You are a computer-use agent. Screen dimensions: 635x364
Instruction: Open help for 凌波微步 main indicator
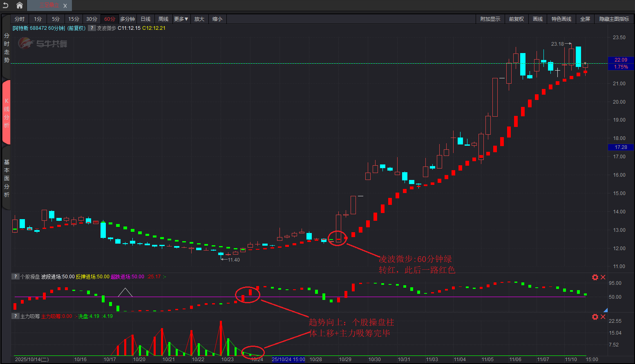click(92, 28)
